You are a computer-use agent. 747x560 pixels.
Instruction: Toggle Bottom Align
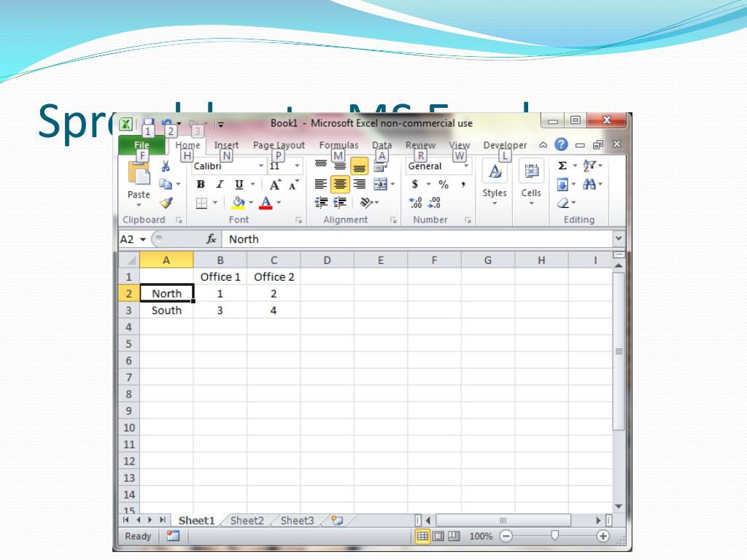pyautogui.click(x=359, y=166)
